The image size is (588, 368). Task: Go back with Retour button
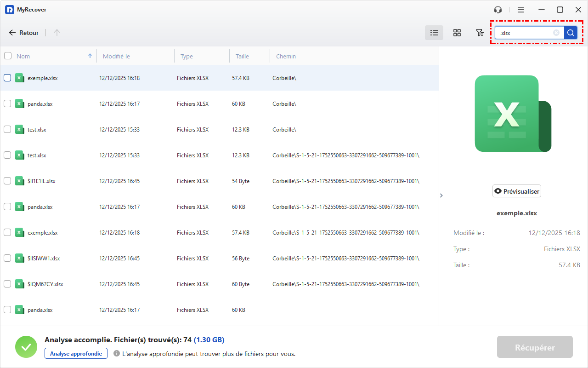point(24,33)
